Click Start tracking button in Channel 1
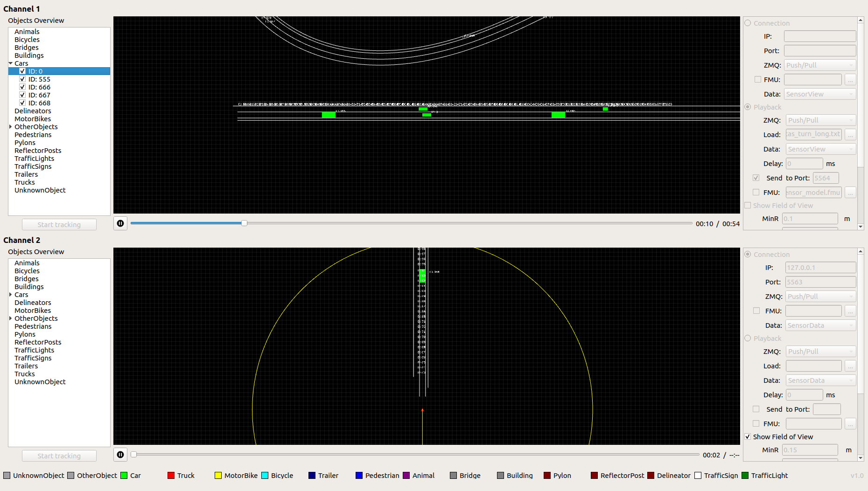Screen dimensions: 868x491 (59, 225)
